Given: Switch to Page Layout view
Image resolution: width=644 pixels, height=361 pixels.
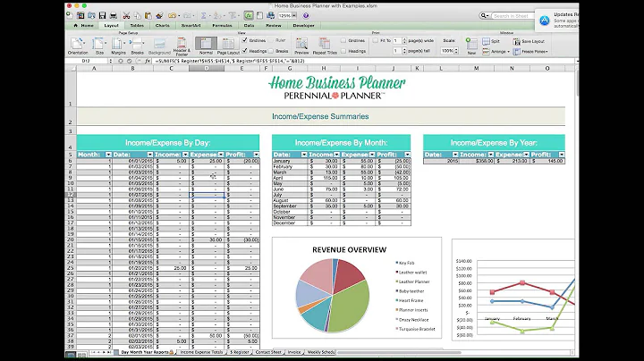Looking at the screenshot, I should click(228, 46).
